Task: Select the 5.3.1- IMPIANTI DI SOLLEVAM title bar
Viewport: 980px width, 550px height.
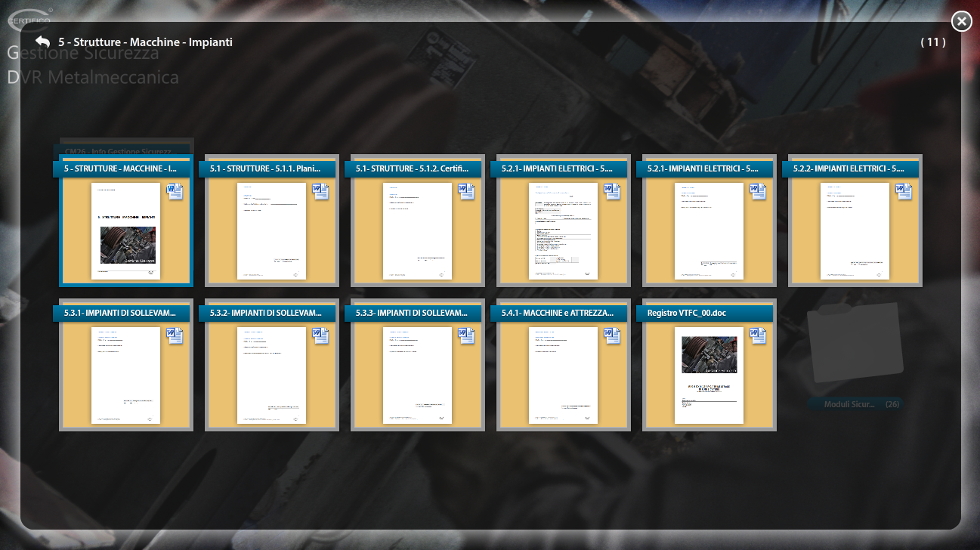Action: coord(124,313)
